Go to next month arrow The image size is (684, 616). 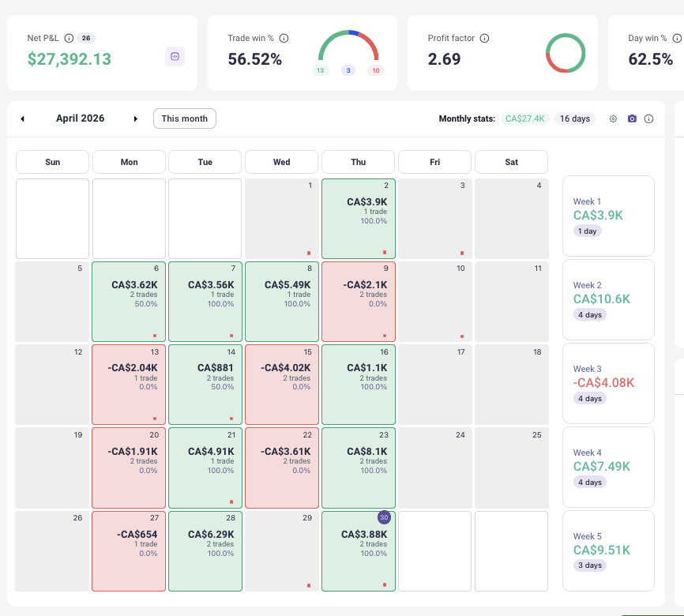[x=136, y=118]
